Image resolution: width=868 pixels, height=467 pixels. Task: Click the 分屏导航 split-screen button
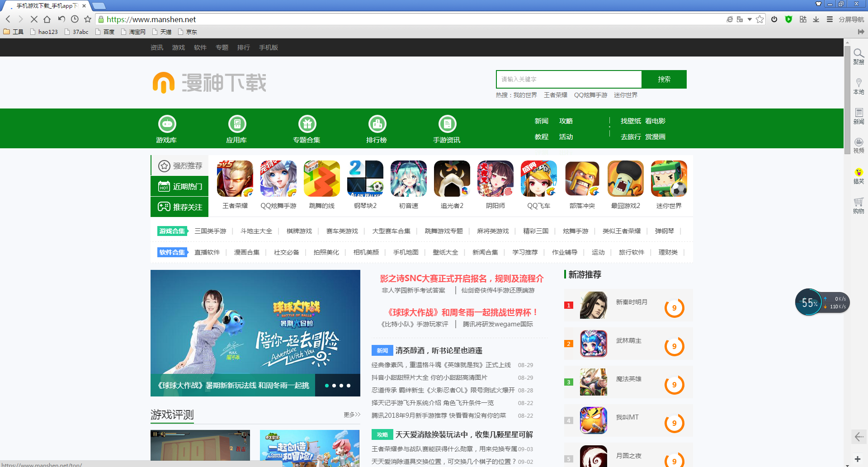pos(851,19)
